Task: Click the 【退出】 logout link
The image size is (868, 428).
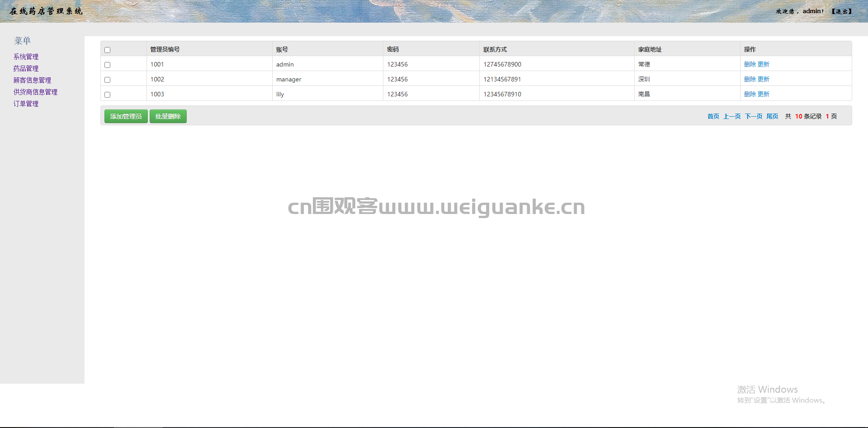Action: tap(841, 11)
